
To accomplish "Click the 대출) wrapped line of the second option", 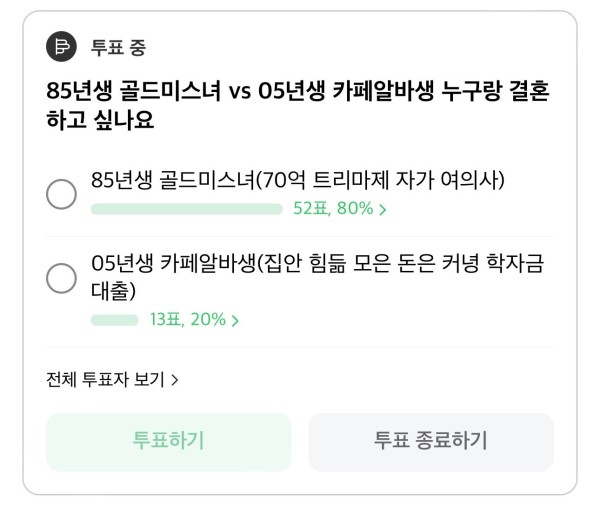I will point(113,291).
